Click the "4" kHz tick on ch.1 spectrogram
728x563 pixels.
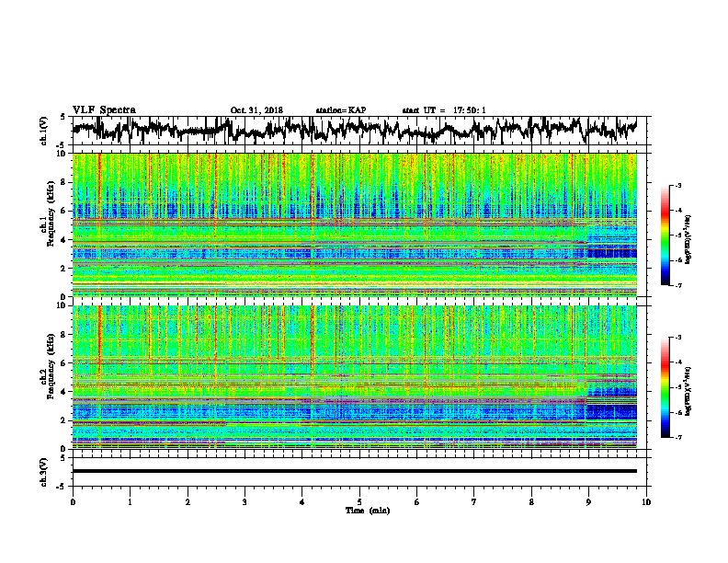pos(65,240)
